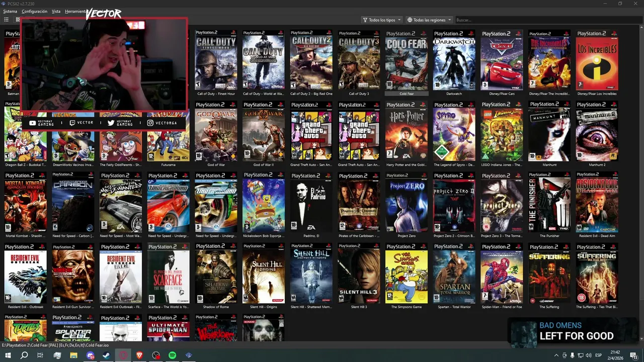The image size is (644, 362).
Task: Select the Shadow of Rome cover
Action: 216,273
